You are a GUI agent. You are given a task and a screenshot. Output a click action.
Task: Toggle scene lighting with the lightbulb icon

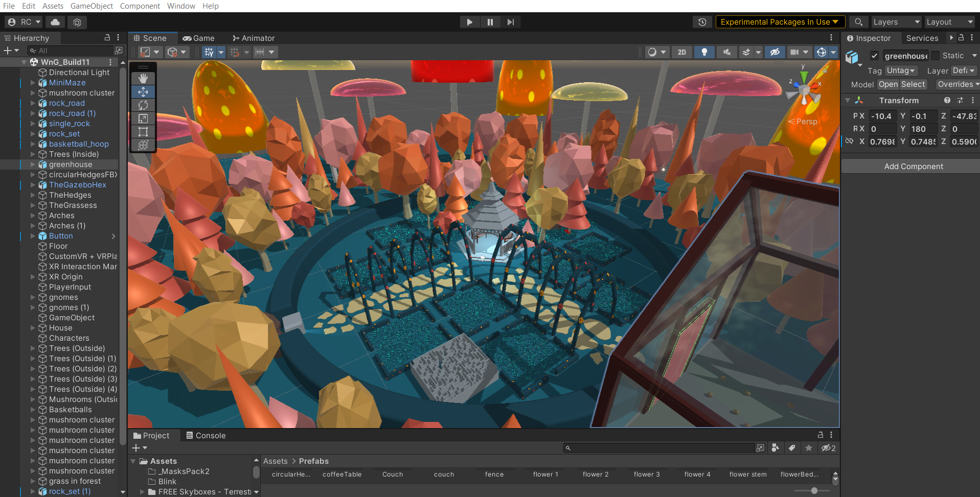pos(704,52)
